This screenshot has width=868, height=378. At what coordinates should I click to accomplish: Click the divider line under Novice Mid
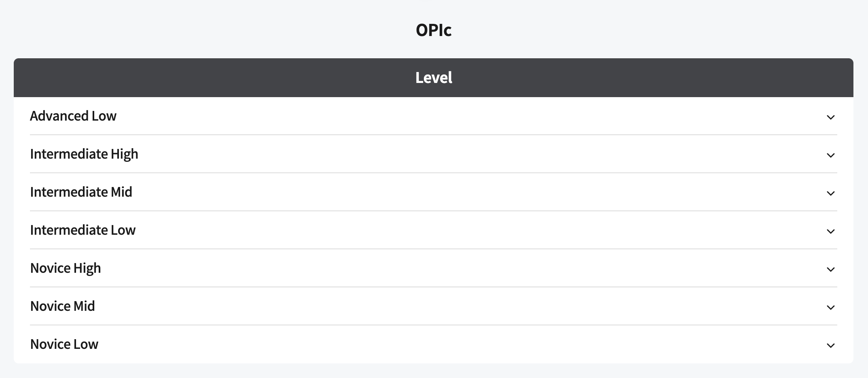434,325
